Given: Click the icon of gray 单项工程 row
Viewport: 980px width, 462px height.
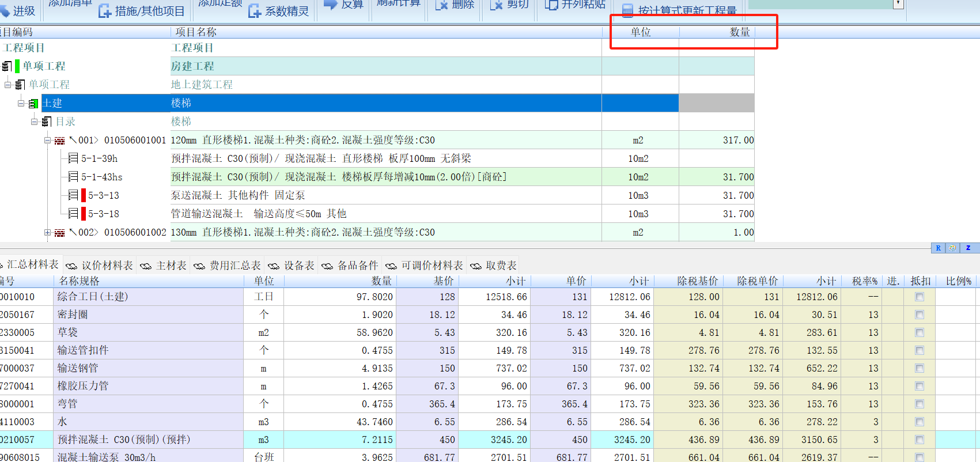Looking at the screenshot, I should (20, 85).
